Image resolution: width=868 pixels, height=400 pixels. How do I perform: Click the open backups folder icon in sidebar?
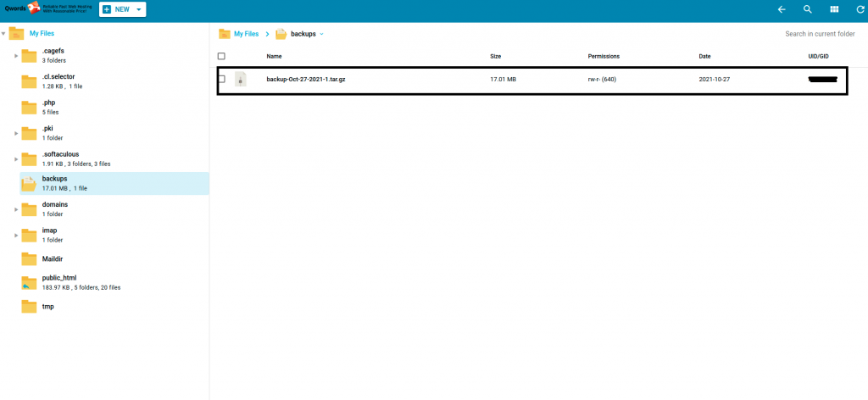point(29,184)
